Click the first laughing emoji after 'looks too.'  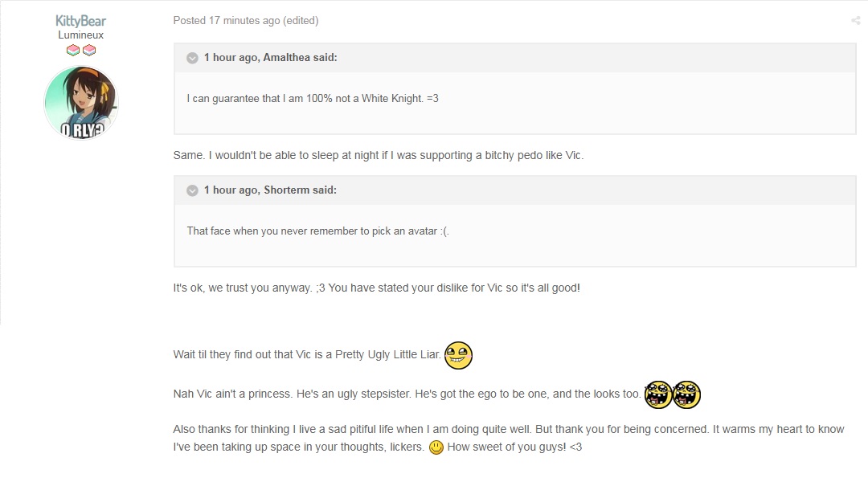tap(658, 394)
